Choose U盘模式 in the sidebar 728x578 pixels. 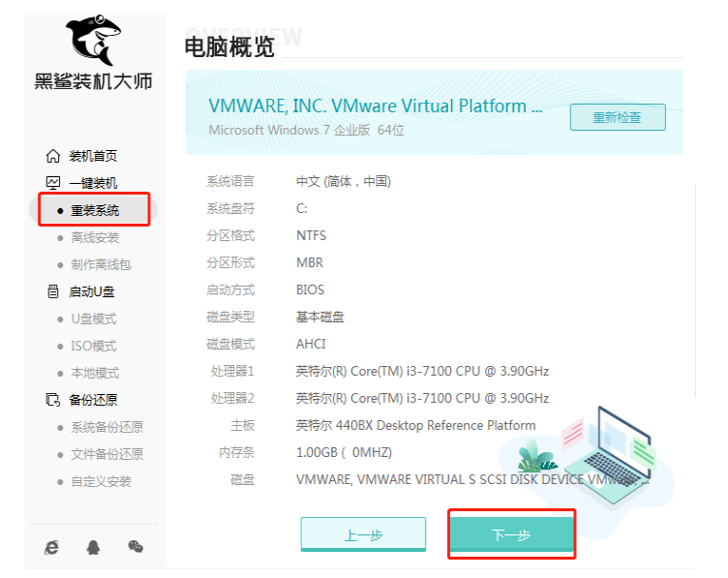[x=93, y=319]
